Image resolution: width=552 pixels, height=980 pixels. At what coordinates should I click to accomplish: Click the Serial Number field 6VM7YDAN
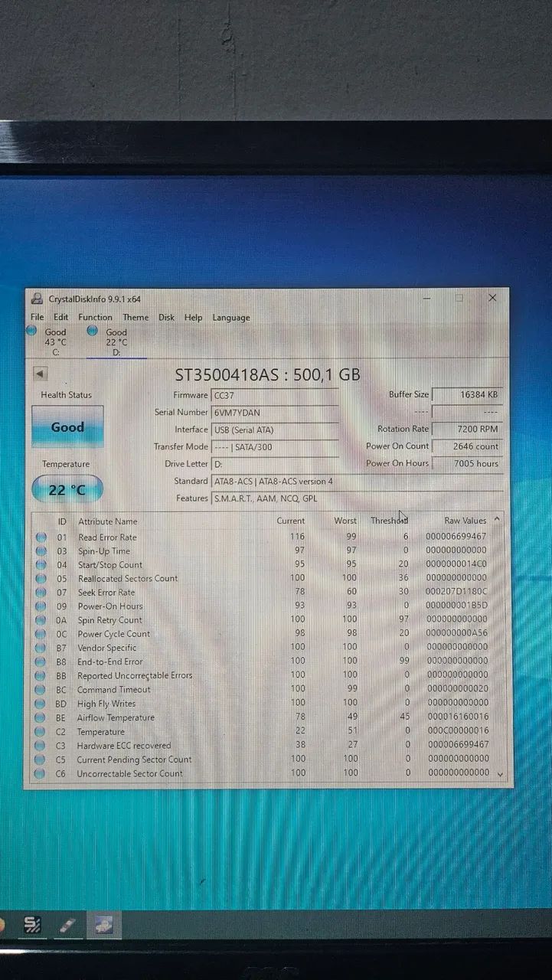275,412
